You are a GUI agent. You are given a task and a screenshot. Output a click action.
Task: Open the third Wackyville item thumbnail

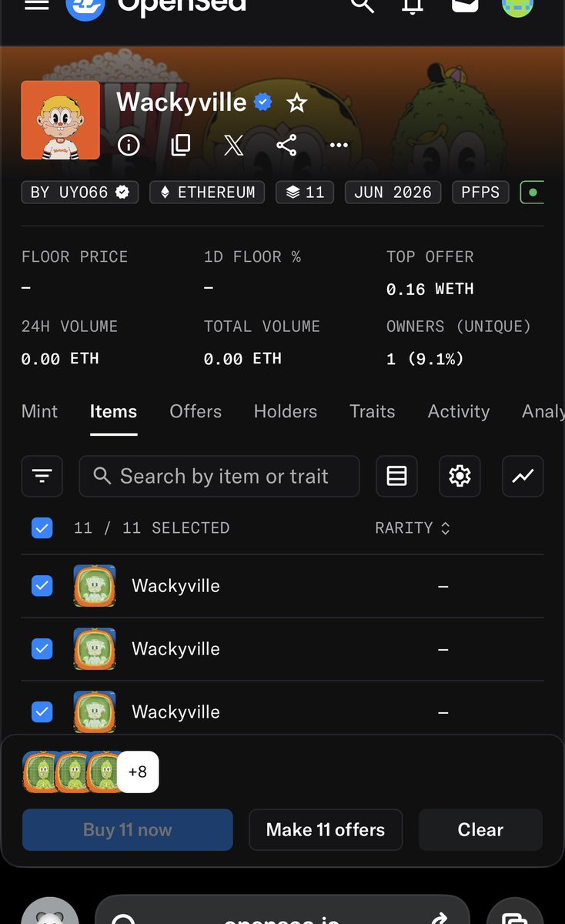pos(95,712)
